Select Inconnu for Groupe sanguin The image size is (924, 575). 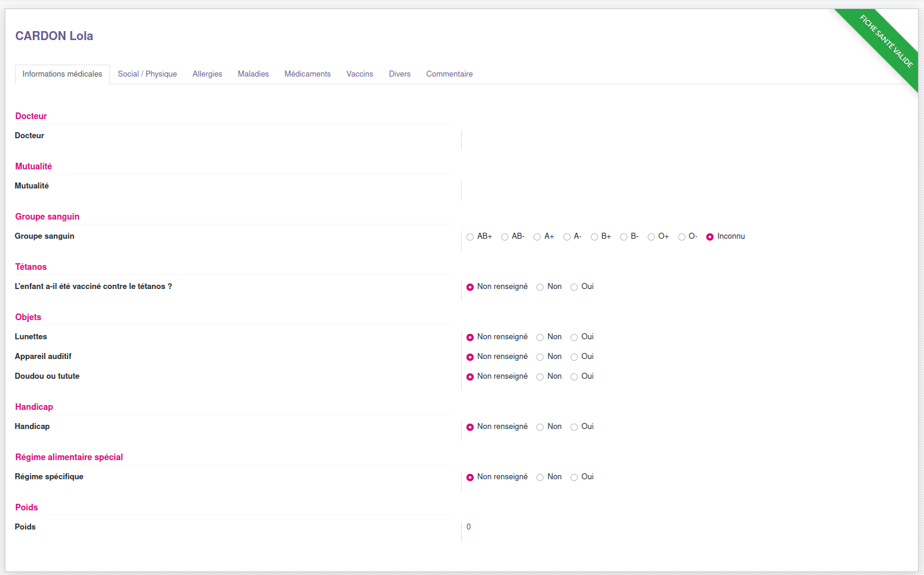click(x=710, y=237)
